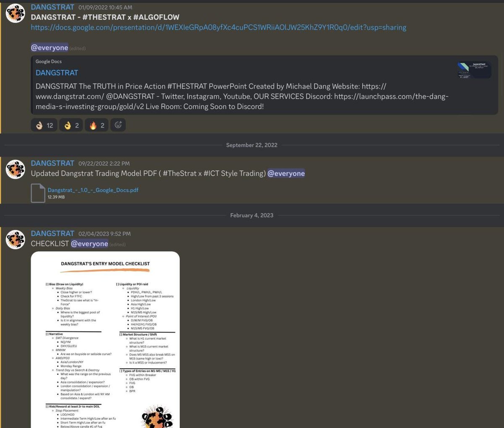Click the PDF file attachment icon
The width and height of the screenshot is (504, 428).
38,193
